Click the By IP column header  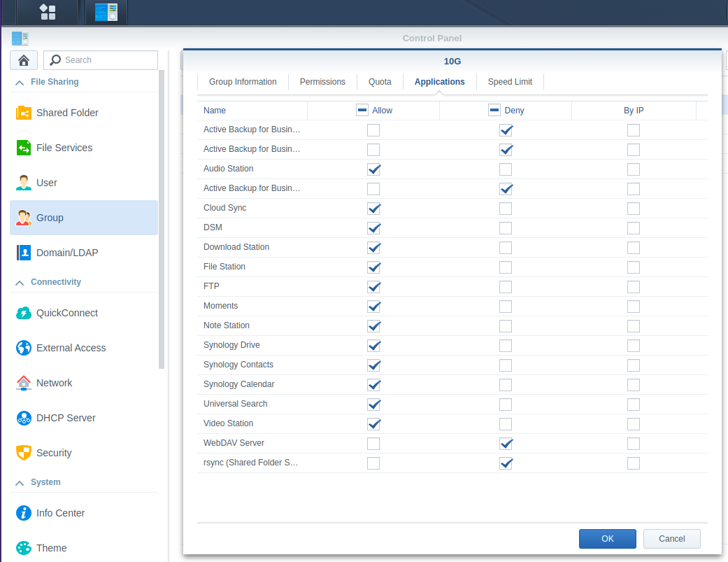[634, 111]
